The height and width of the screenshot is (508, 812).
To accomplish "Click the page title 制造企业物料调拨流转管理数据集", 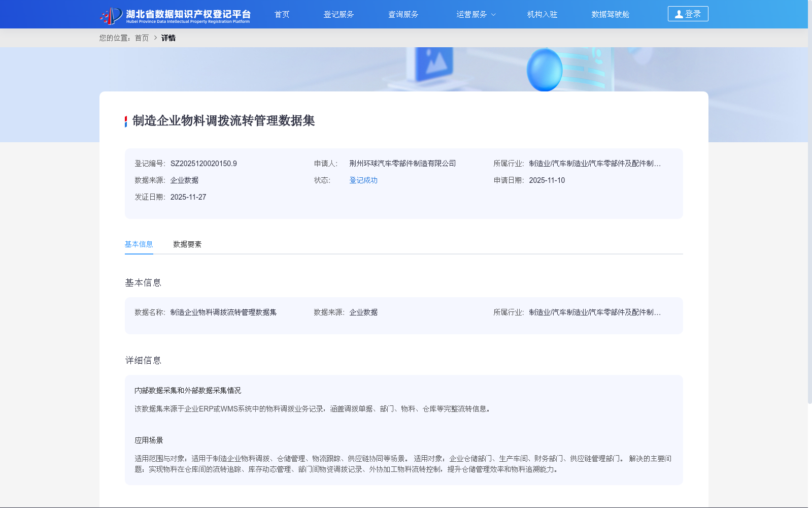I will coord(223,121).
